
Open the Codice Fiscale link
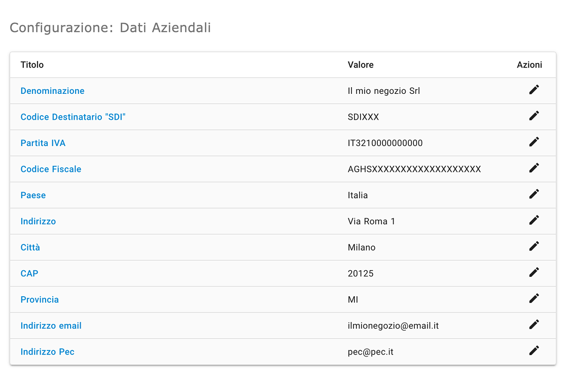51,169
